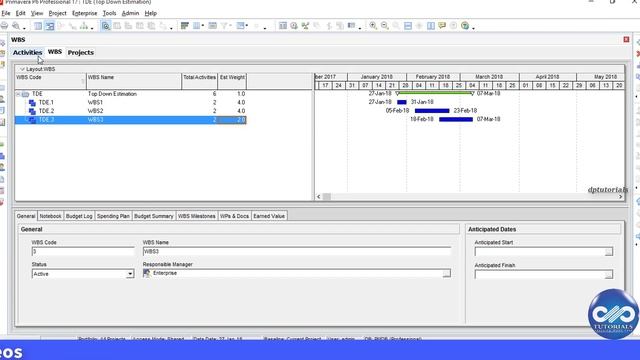Image resolution: width=640 pixels, height=360 pixels.
Task: Open dropdown arrow beside Columns icon
Action: [202, 26]
